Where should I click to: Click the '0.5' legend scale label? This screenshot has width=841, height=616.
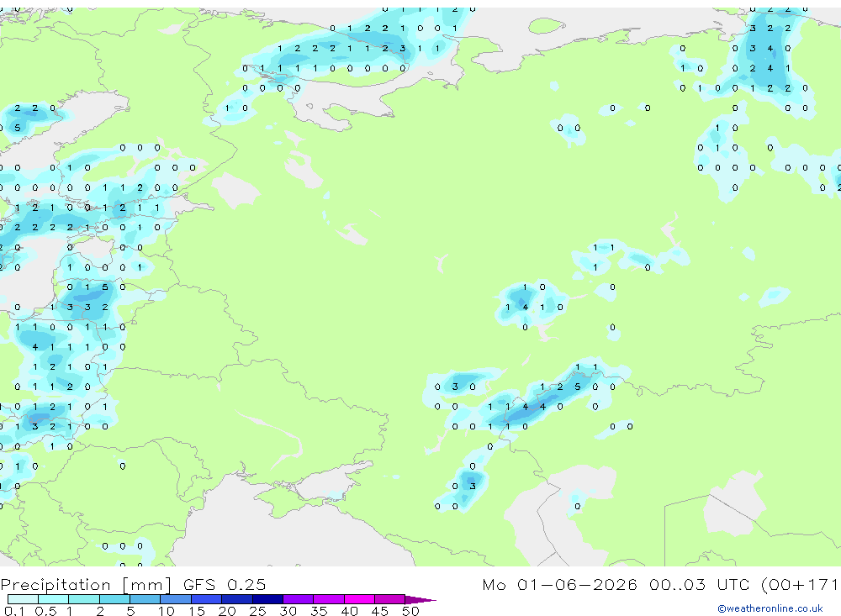point(45,611)
